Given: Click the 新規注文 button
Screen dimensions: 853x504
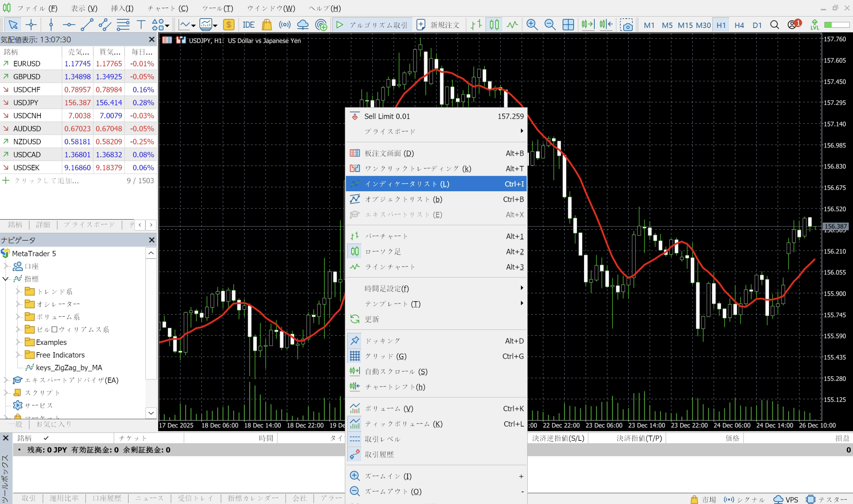Looking at the screenshot, I should coord(439,25).
